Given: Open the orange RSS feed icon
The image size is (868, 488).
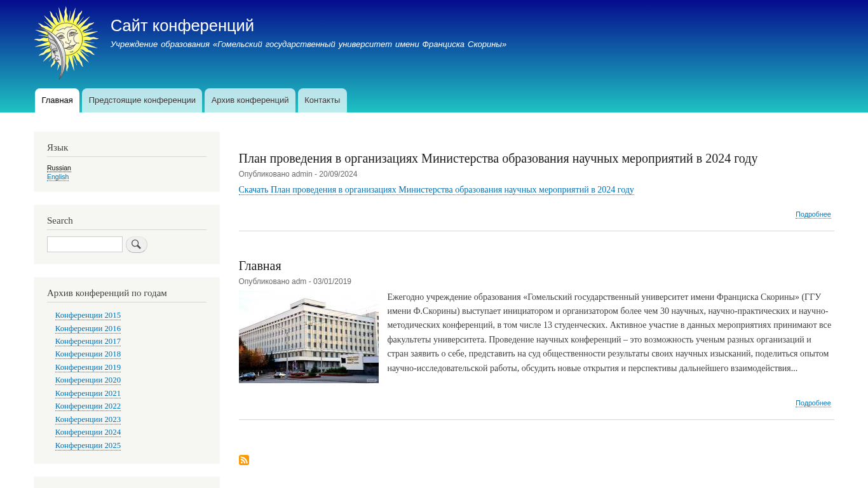Looking at the screenshot, I should (244, 460).
